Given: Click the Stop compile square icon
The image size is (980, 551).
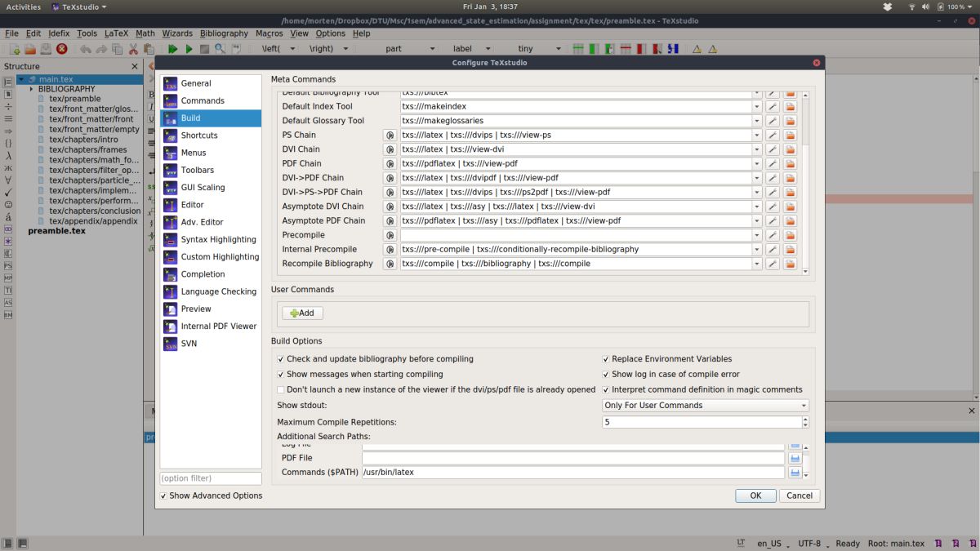Looking at the screenshot, I should coord(204,49).
